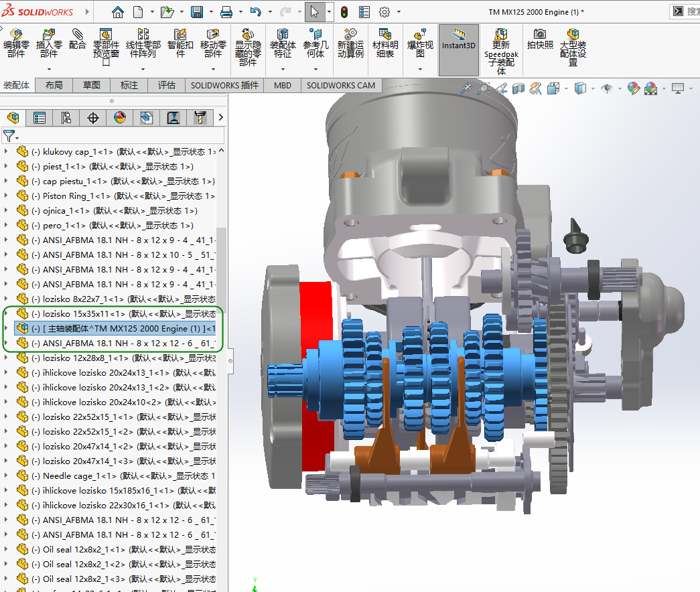Open the SOLIDWORKS CAM tab

point(341,85)
